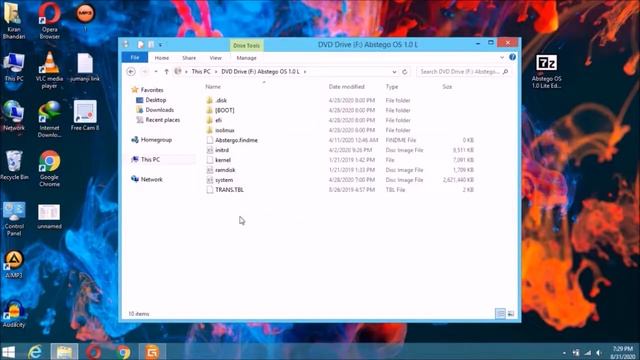The image size is (640, 360).
Task: Open the Internet Download Manager desktop icon
Action: pos(49,119)
